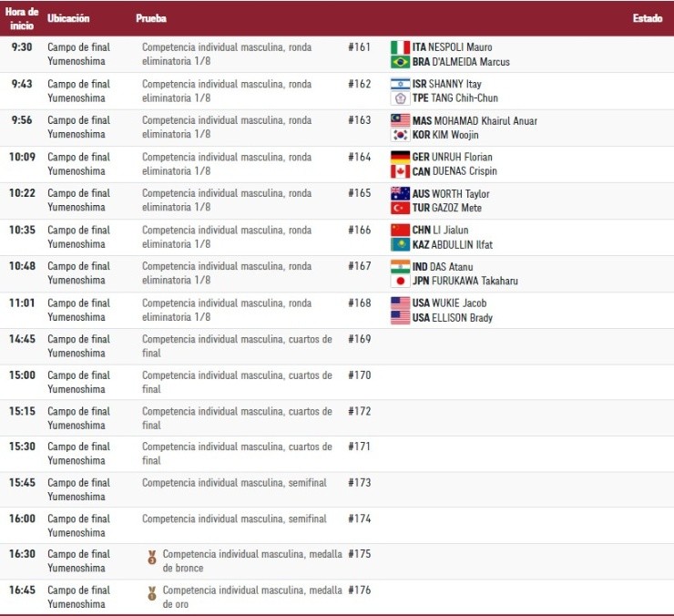
Task: Click the Israel flag beside SHANNY Itay
Action: (x=400, y=84)
